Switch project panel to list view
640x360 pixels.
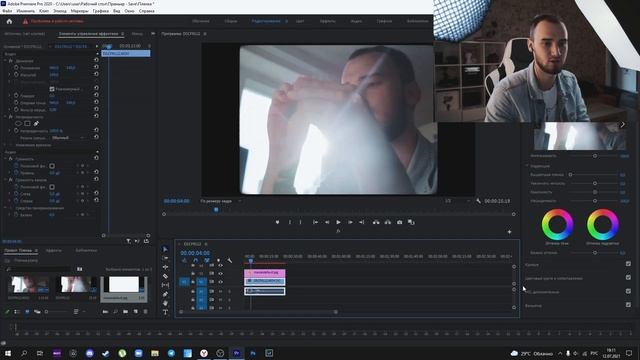coord(17,311)
